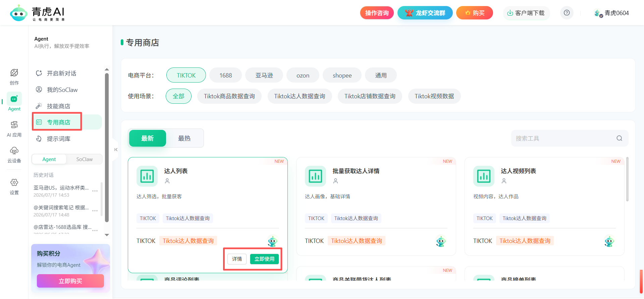
Task: Select 专用商店 in the sidebar
Action: 67,122
